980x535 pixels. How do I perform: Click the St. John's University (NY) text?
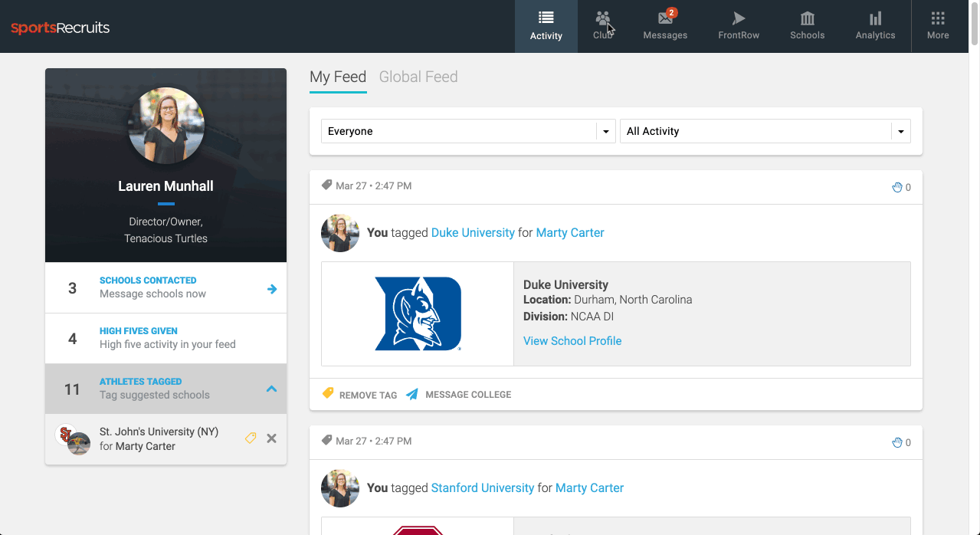159,432
